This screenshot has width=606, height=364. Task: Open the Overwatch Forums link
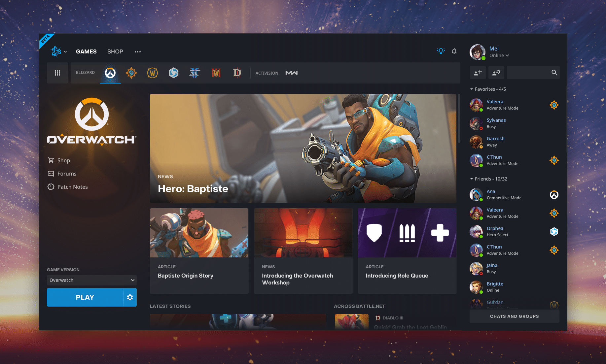coord(62,174)
